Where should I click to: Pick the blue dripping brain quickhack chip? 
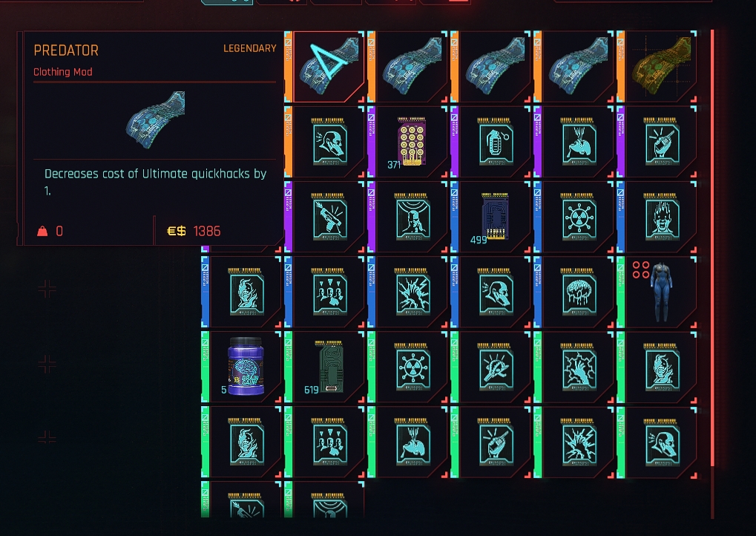578,292
